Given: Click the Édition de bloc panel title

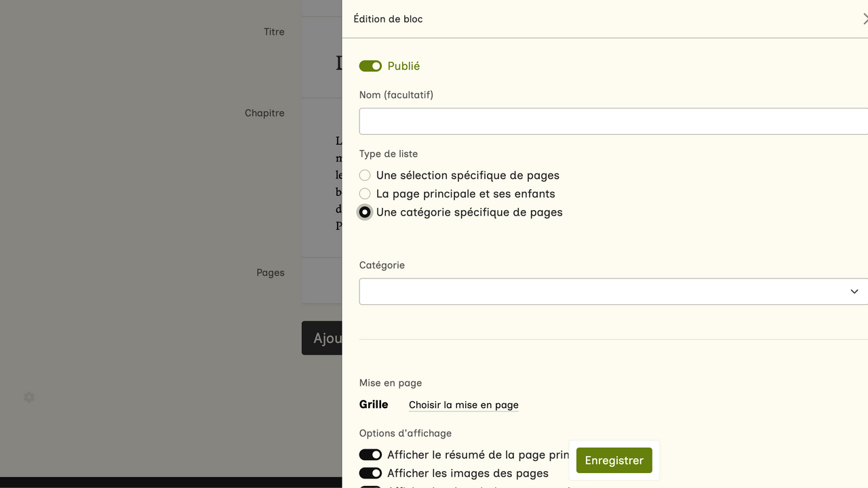Looking at the screenshot, I should coord(388,19).
